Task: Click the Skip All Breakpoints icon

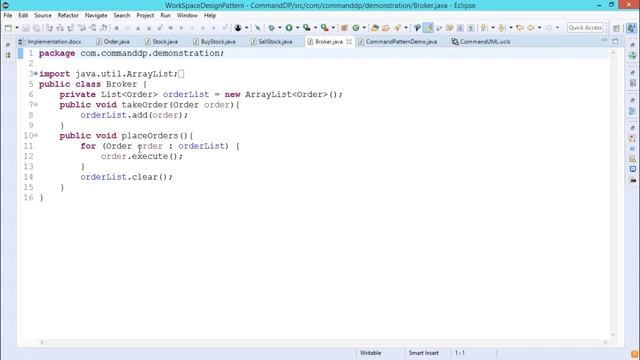Action: pyautogui.click(x=258, y=28)
